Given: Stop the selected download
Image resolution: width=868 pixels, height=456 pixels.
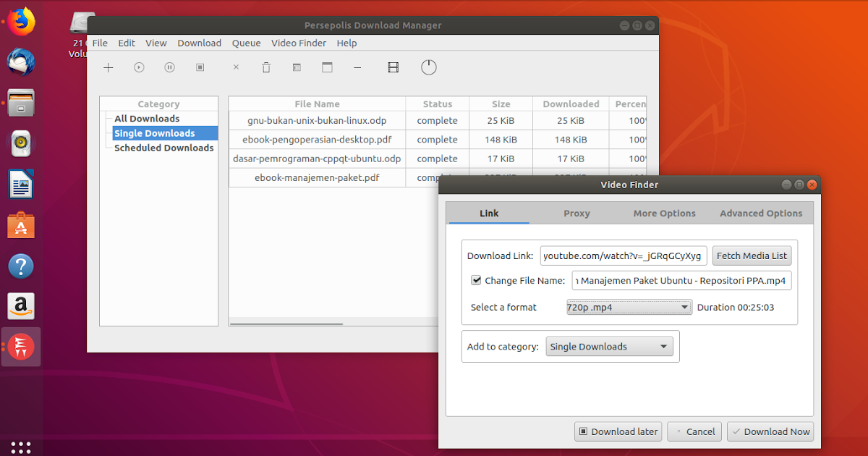Looking at the screenshot, I should point(200,67).
